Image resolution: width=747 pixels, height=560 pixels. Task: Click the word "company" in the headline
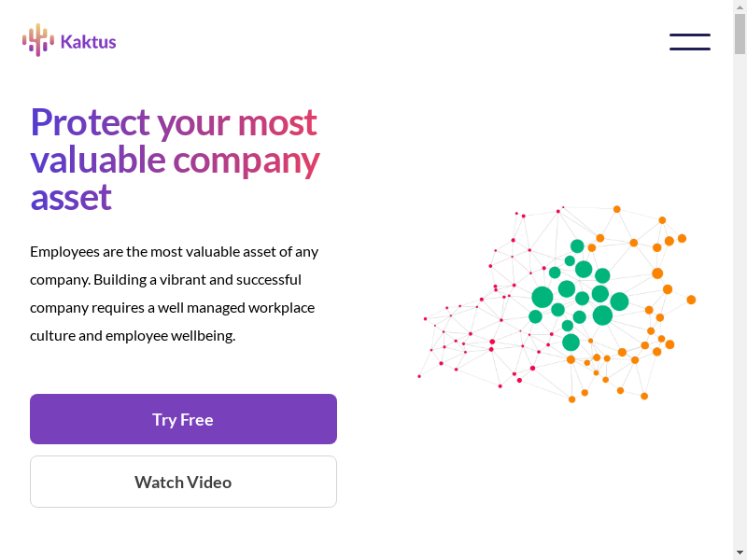[247, 160]
